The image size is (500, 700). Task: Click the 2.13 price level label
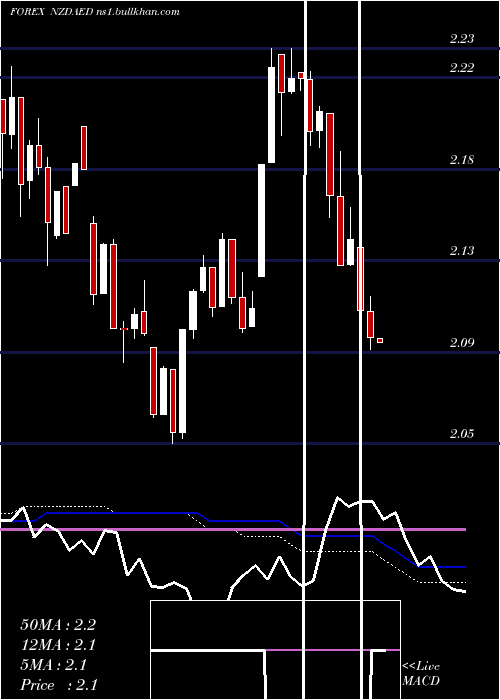tap(462, 250)
